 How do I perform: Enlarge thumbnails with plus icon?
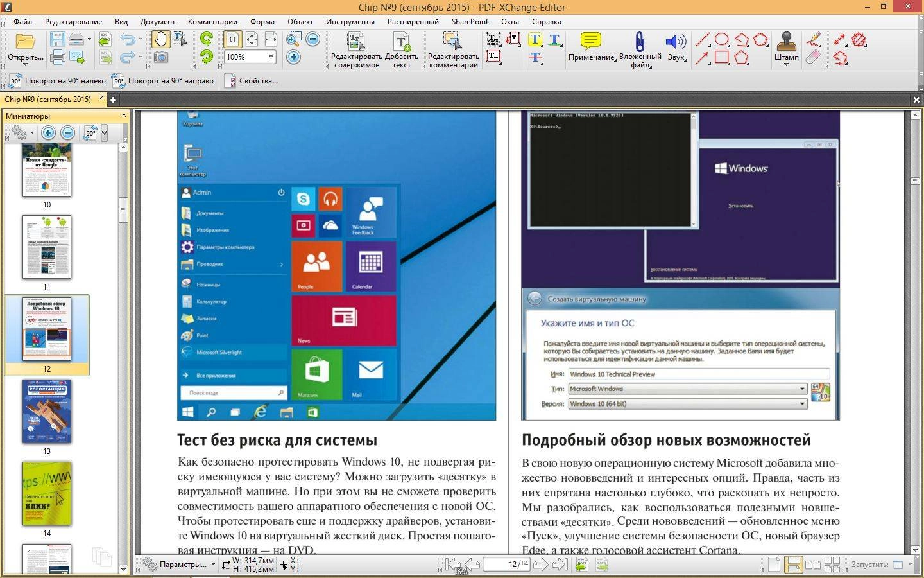click(48, 133)
